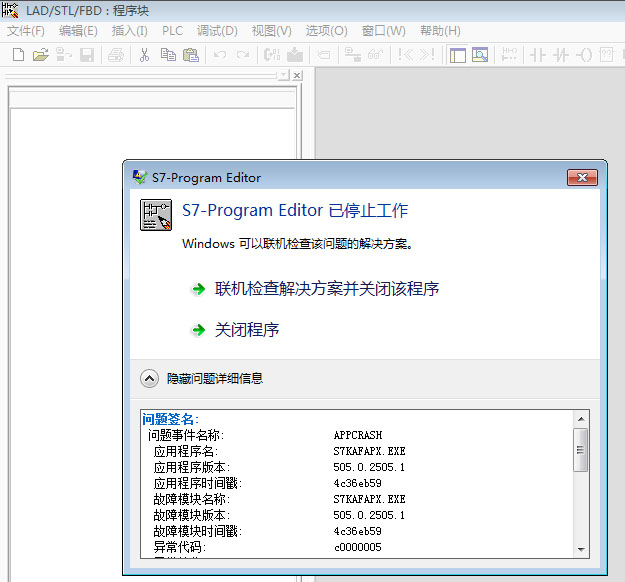Open the 窗口(W) menu
The image size is (625, 582).
tap(383, 31)
